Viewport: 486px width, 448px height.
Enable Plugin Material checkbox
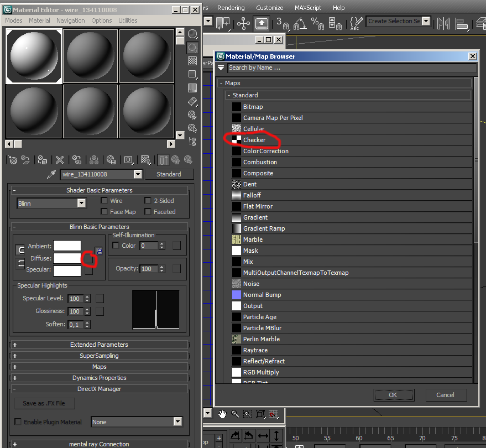(18, 422)
